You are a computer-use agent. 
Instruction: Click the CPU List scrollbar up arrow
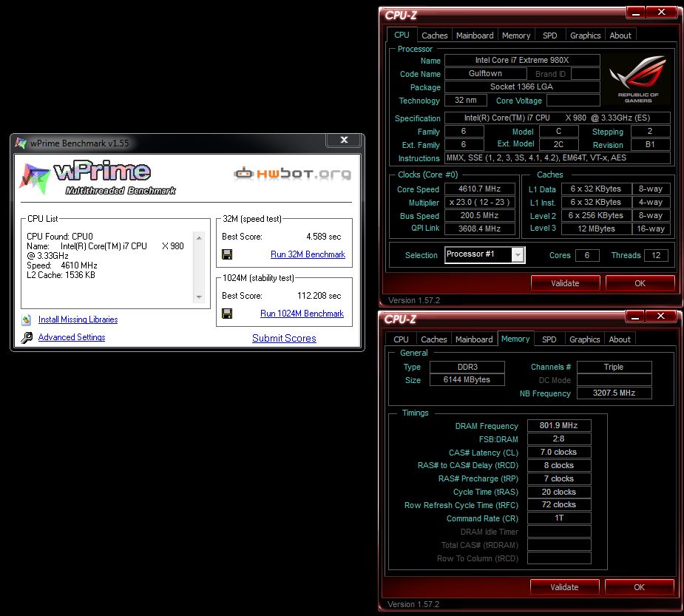199,238
